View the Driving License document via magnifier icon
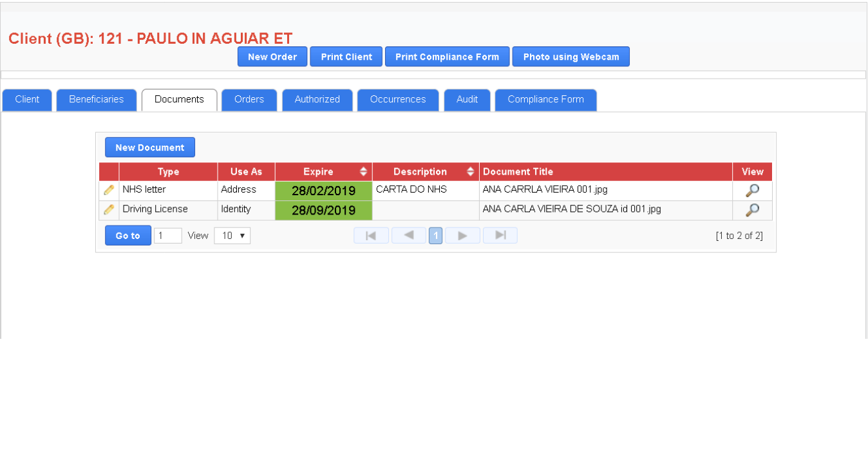The height and width of the screenshot is (458, 868). pyautogui.click(x=751, y=210)
